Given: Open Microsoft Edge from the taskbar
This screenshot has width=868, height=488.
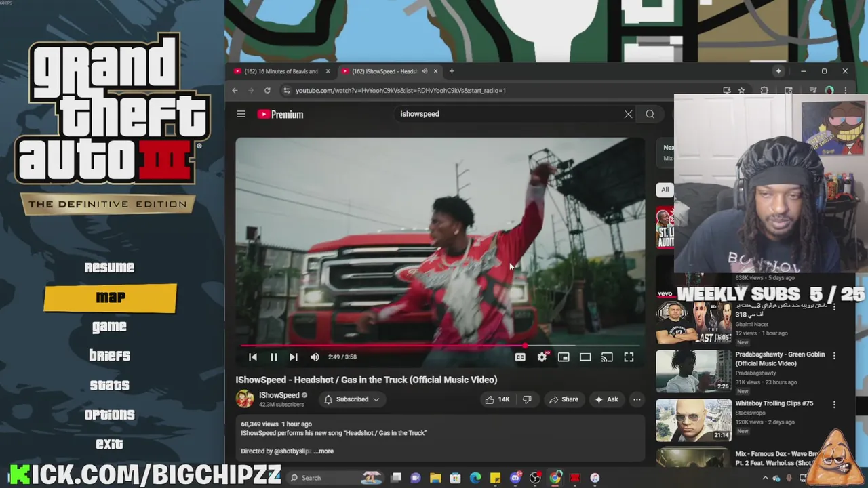Looking at the screenshot, I should click(475, 479).
